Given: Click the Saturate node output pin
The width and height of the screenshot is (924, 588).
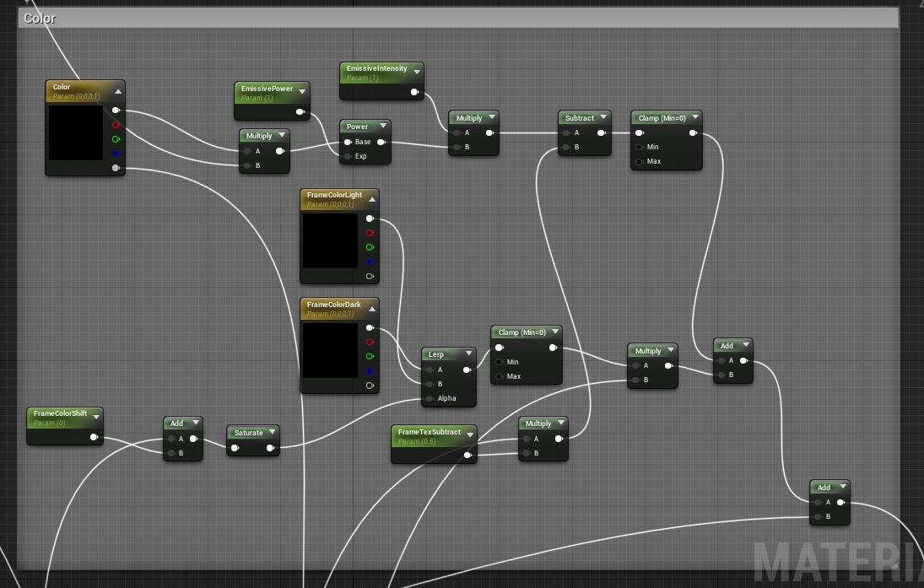Looking at the screenshot, I should [270, 448].
